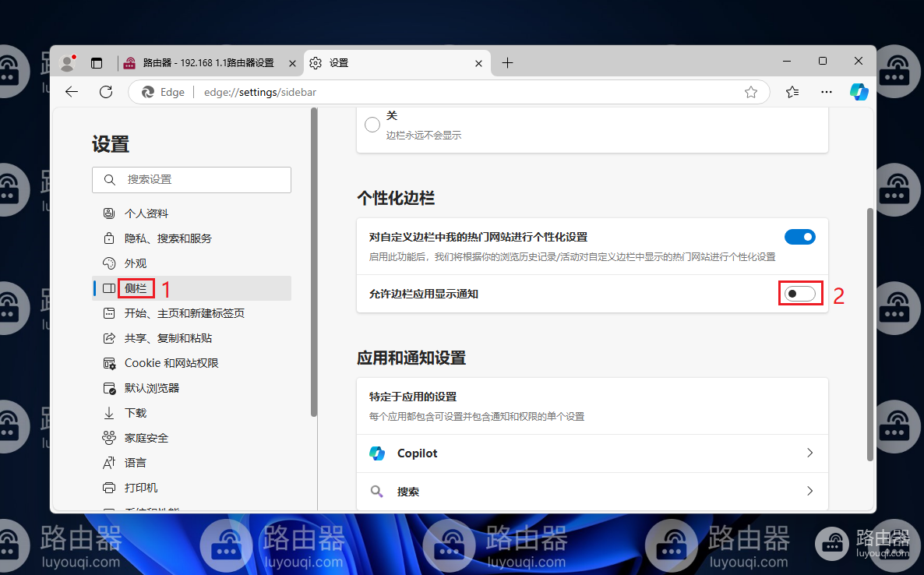The image size is (924, 575).
Task: Enable 允许边栏应用显示通知 switch
Action: coord(799,294)
